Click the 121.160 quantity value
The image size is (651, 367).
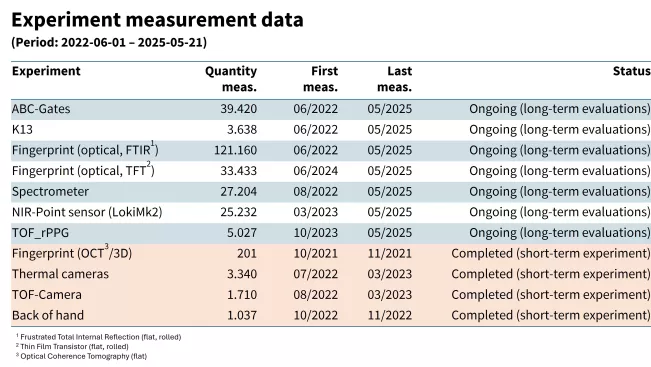click(x=235, y=150)
